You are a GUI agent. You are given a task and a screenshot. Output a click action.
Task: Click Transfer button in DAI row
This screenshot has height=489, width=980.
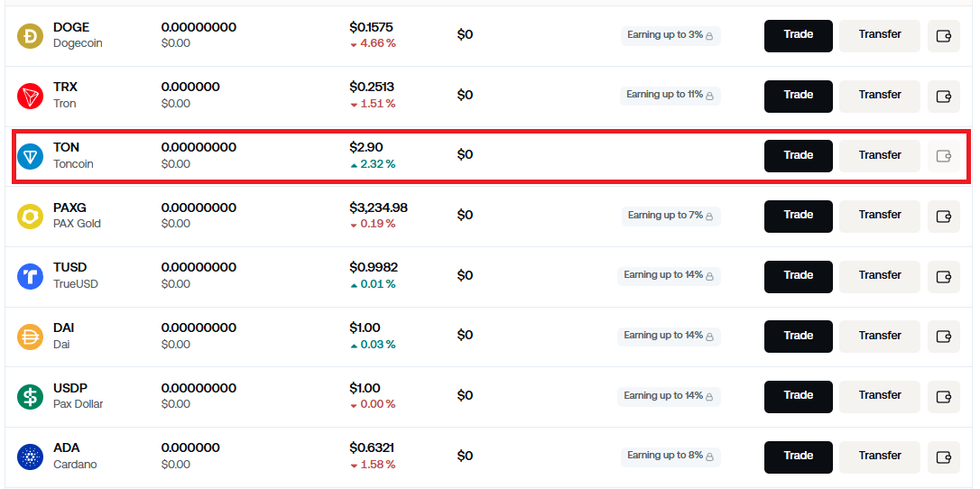tap(879, 337)
